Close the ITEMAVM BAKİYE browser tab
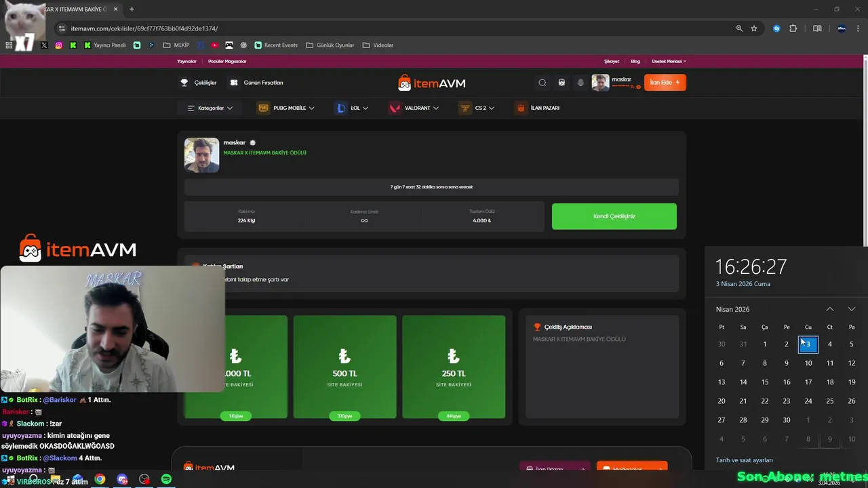The height and width of the screenshot is (488, 868). 115,9
